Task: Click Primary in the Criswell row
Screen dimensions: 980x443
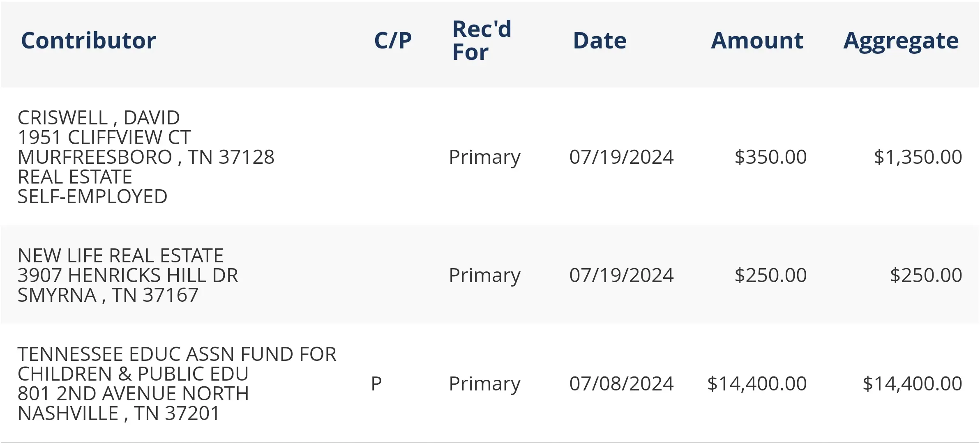Action: pos(484,157)
